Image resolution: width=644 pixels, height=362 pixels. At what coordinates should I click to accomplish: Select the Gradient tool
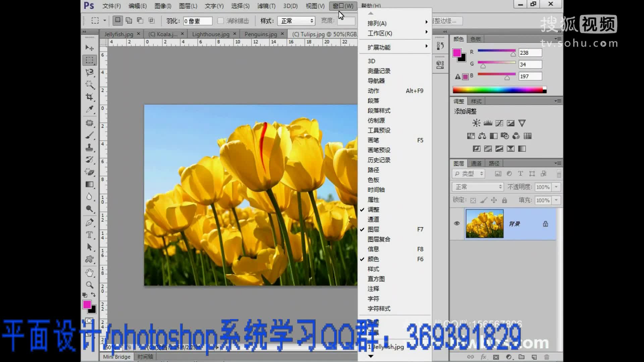tap(89, 184)
